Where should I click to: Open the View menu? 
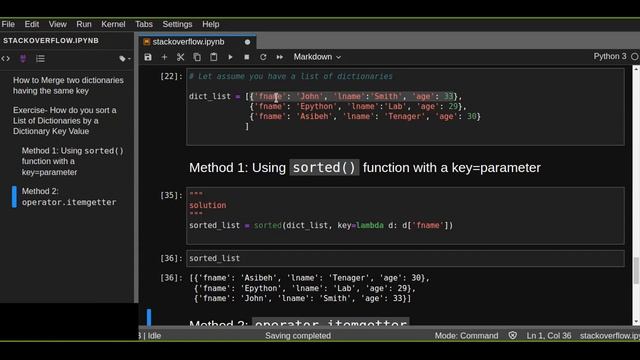coord(58,24)
